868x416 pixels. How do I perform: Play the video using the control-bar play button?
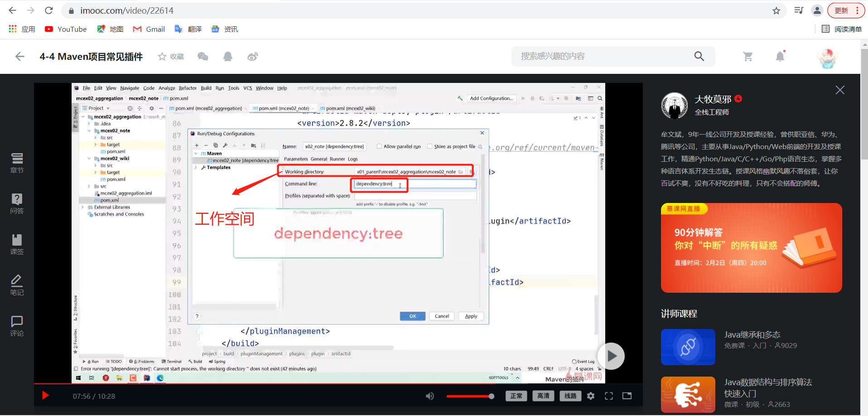(45, 396)
